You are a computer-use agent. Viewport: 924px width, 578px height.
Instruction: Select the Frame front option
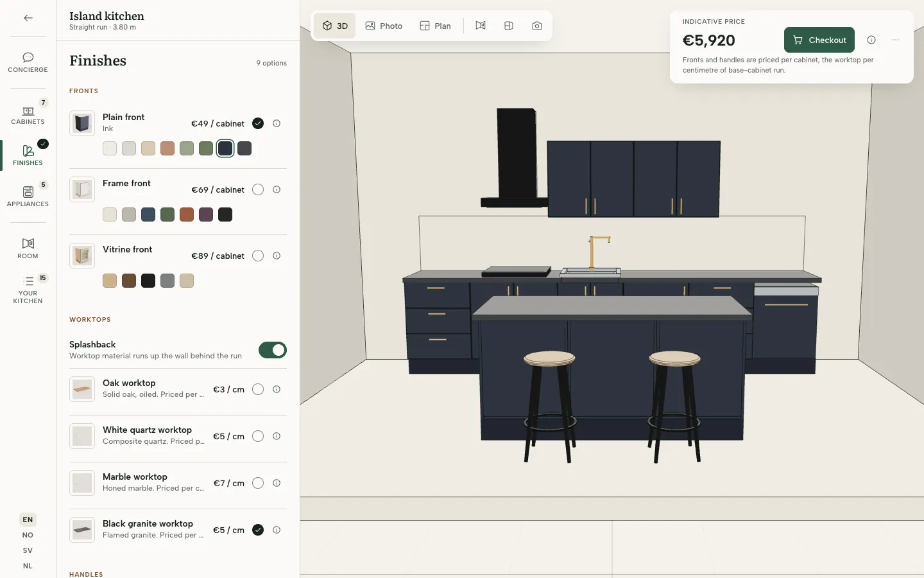pyautogui.click(x=258, y=189)
